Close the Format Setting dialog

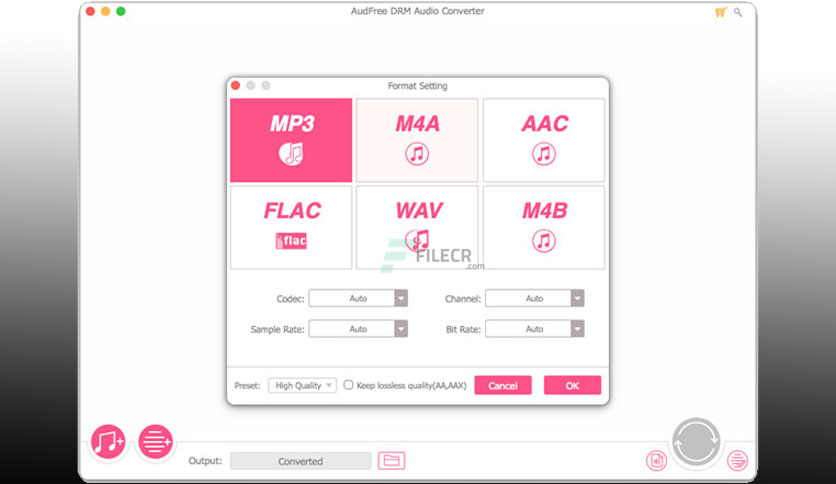tap(236, 85)
